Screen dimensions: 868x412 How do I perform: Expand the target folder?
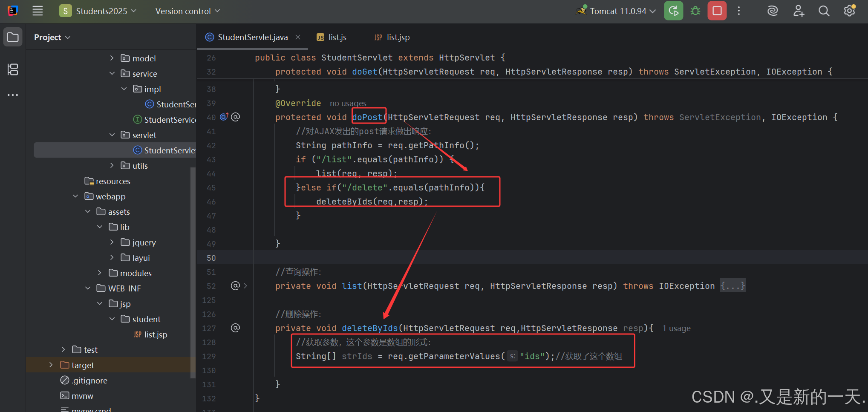(51, 365)
